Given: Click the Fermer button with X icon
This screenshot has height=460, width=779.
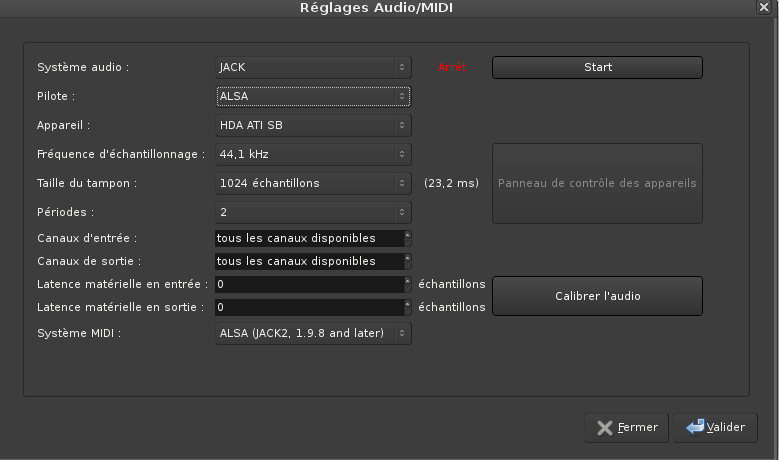Looking at the screenshot, I should tap(626, 427).
